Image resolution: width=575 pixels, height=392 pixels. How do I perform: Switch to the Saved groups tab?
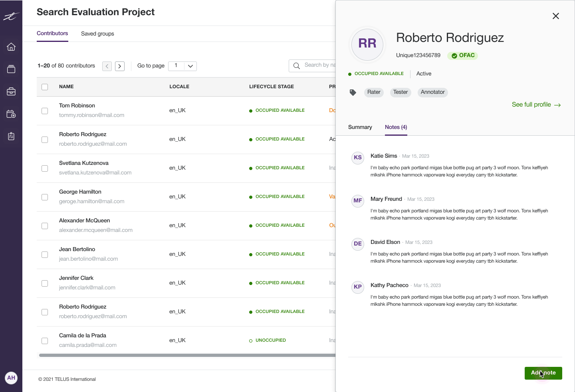click(97, 34)
